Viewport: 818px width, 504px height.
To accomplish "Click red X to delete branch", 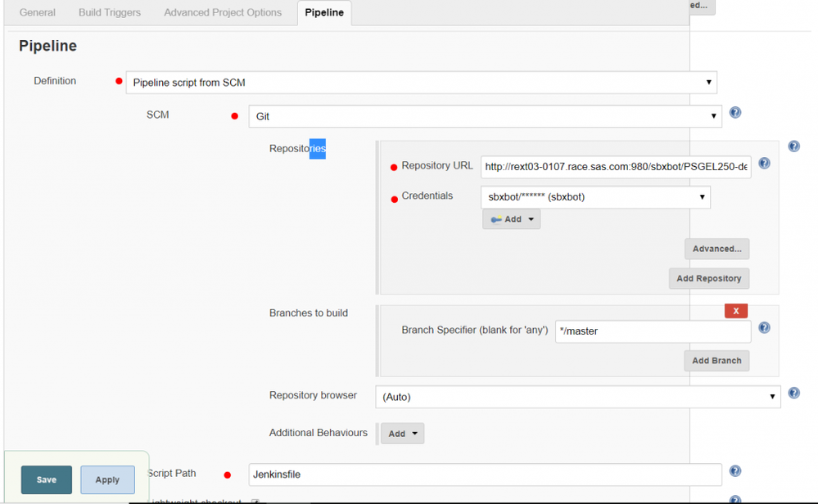I will click(x=735, y=311).
